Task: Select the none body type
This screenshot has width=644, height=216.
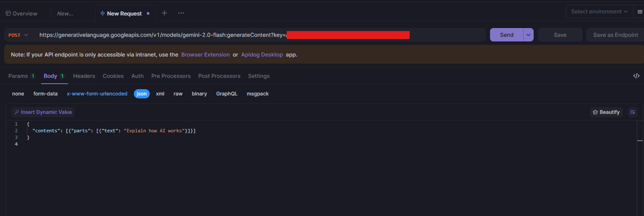Action: coord(18,94)
